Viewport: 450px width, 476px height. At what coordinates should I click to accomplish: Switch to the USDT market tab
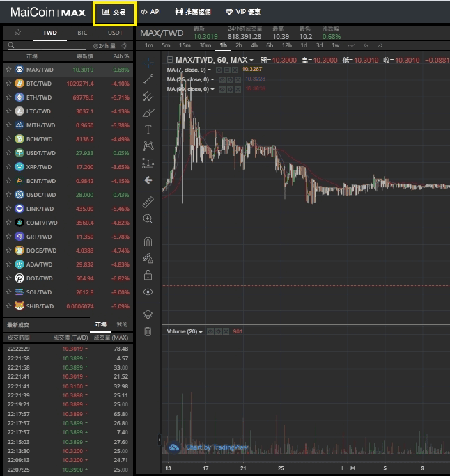tap(115, 33)
